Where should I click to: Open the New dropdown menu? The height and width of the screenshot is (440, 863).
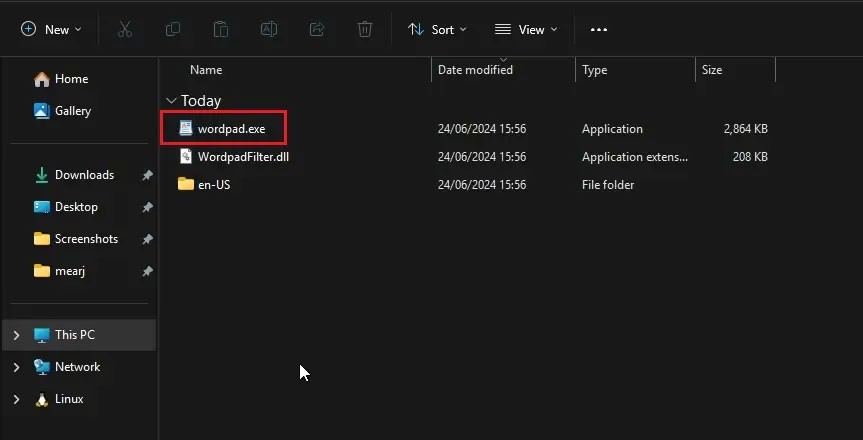tap(52, 30)
